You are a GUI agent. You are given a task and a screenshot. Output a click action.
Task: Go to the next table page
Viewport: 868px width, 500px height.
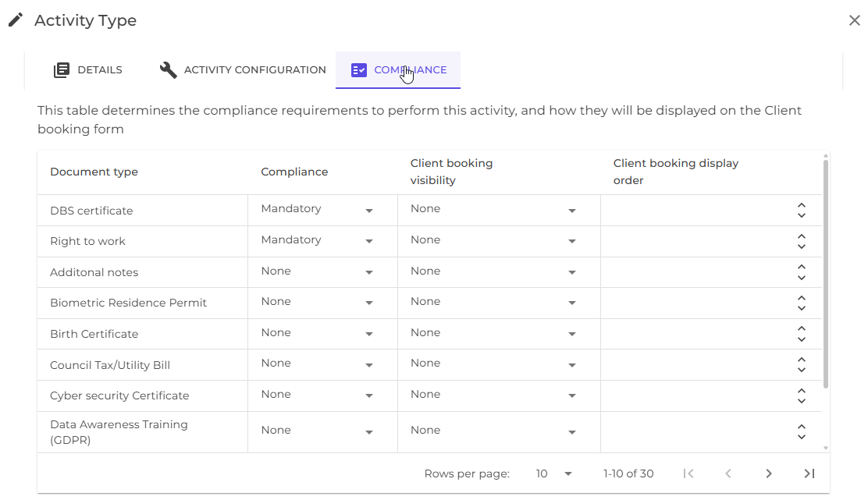(768, 473)
